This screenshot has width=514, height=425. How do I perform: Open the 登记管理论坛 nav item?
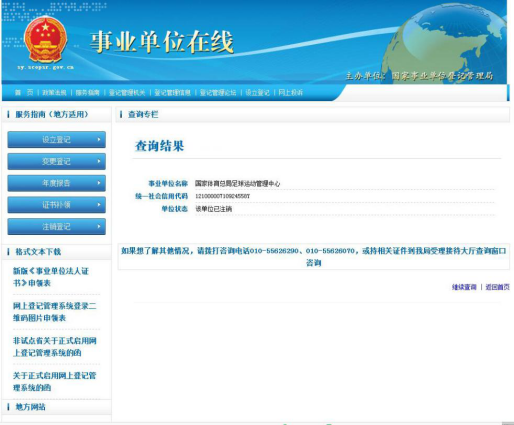[x=218, y=92]
